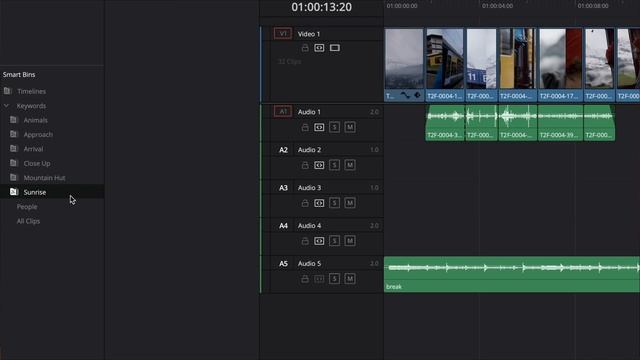Lock the Video 1 track

click(x=305, y=48)
